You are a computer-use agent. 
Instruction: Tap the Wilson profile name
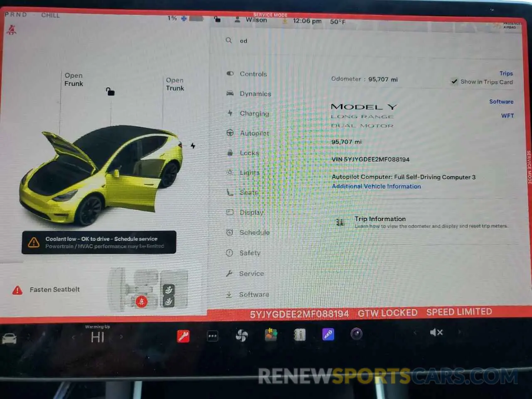coord(256,20)
